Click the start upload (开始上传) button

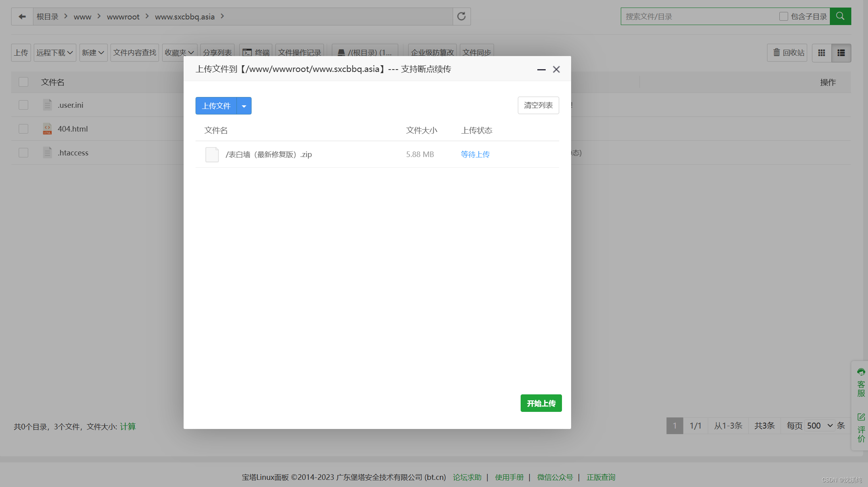click(541, 403)
